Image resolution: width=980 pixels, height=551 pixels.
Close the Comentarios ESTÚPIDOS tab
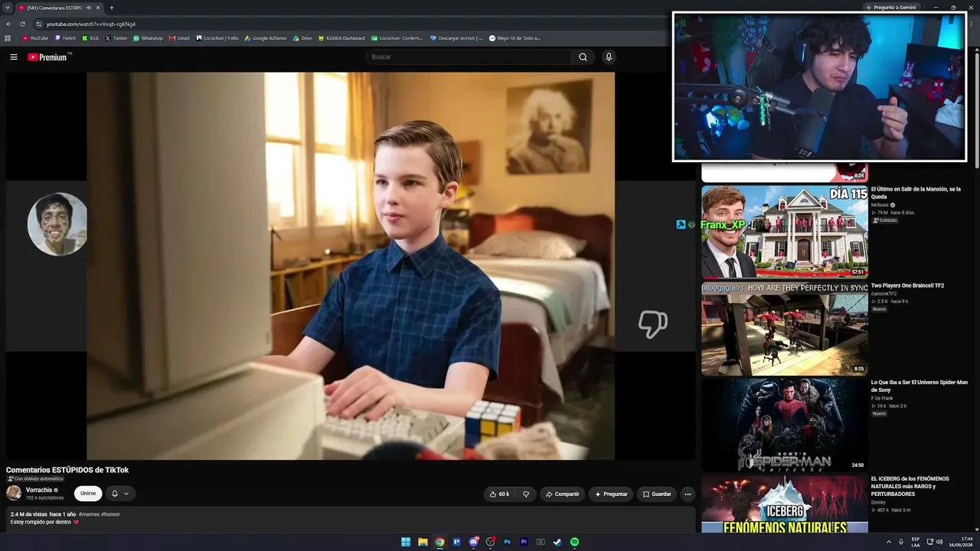tap(98, 8)
